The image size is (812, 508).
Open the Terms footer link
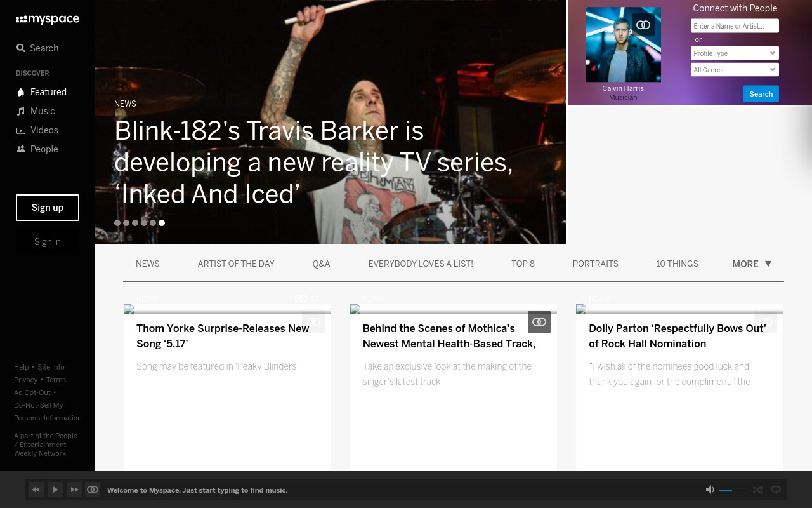click(56, 380)
